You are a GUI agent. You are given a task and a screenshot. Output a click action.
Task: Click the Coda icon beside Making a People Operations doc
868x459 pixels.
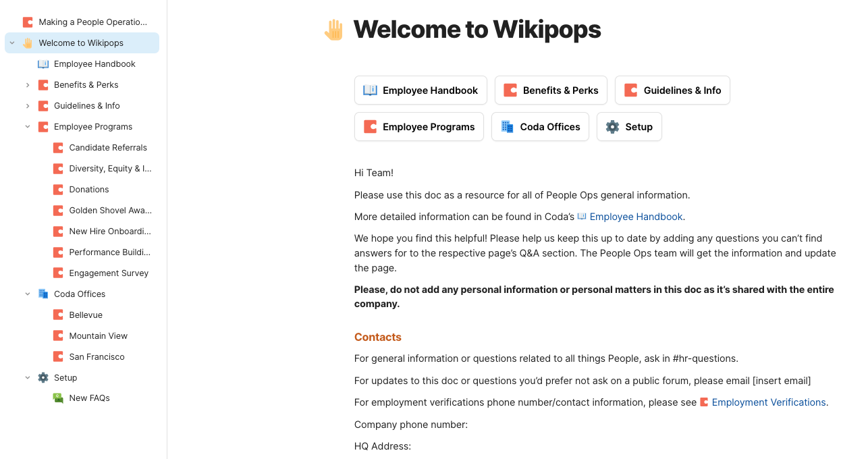28,22
